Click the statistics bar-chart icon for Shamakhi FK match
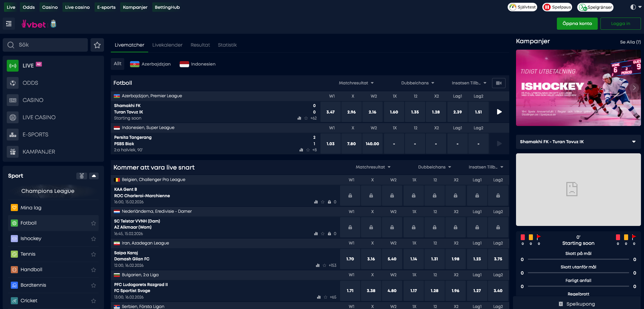The height and width of the screenshot is (309, 644). click(299, 118)
